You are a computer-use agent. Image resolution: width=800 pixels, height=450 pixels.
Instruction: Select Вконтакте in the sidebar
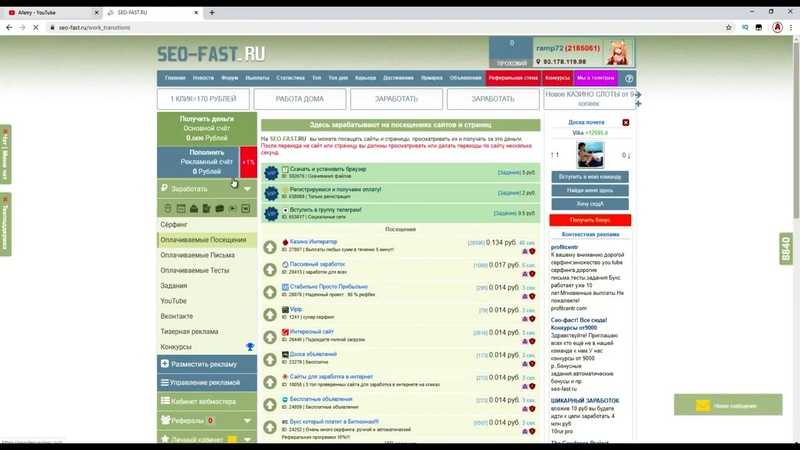pos(177,316)
